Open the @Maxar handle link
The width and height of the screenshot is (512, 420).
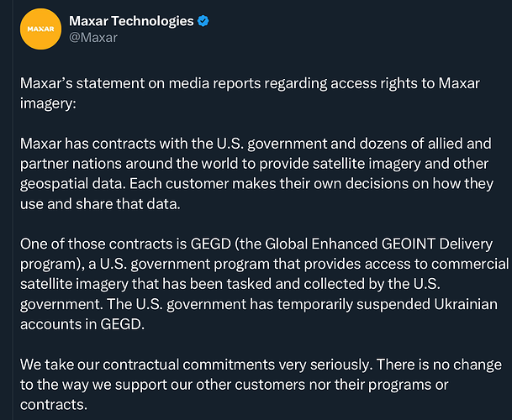(93, 38)
